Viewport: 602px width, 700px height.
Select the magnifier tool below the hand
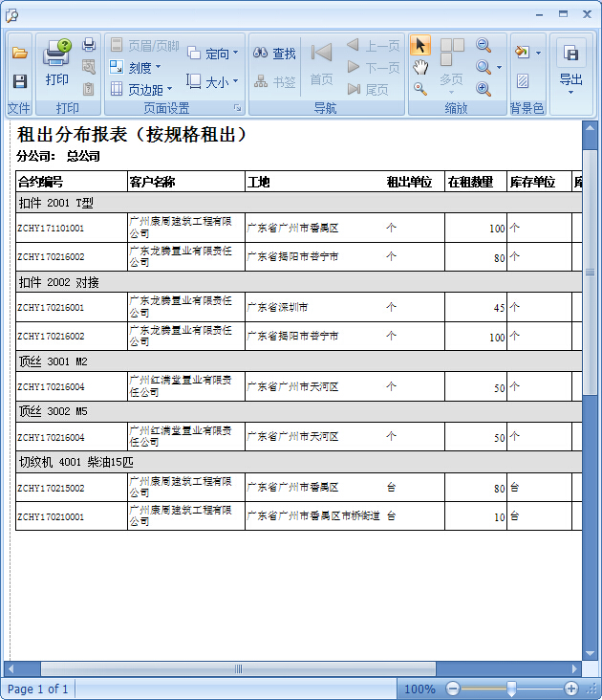click(x=420, y=89)
